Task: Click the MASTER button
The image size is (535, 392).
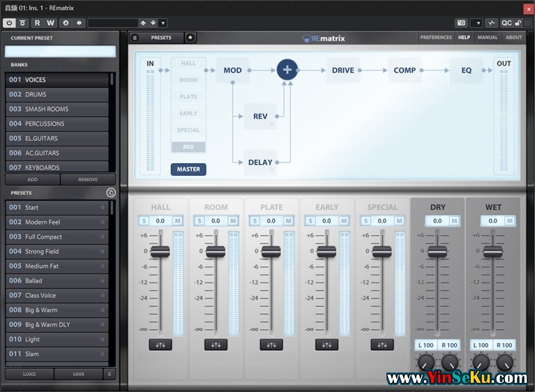Action: [188, 169]
